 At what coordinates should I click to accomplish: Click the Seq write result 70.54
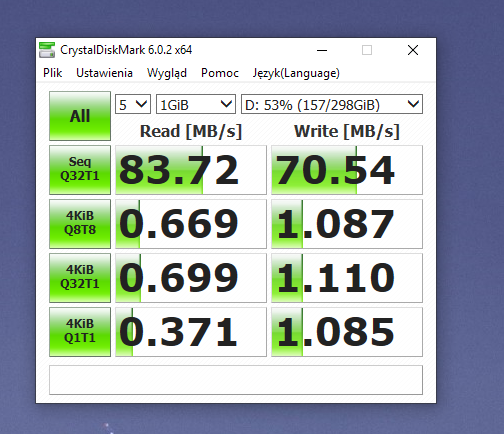(347, 170)
